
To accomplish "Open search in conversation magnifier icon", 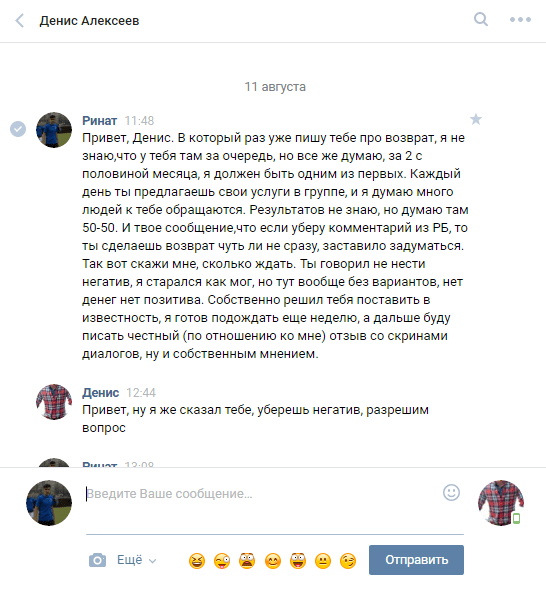I will point(481,19).
